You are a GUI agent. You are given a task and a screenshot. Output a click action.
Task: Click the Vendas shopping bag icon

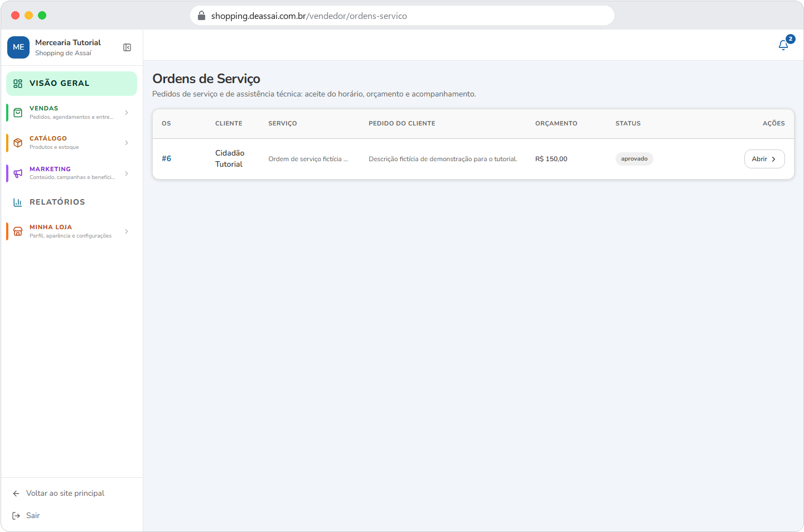click(x=18, y=113)
